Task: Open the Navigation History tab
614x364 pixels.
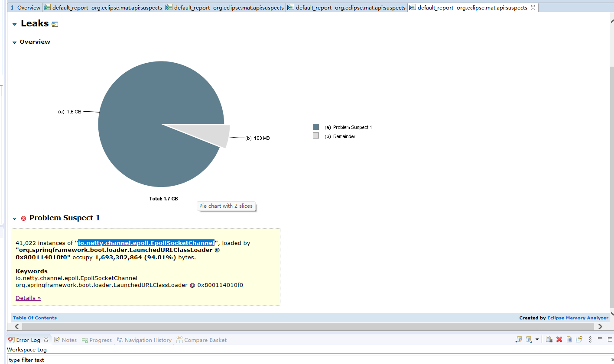Action: coord(144,340)
